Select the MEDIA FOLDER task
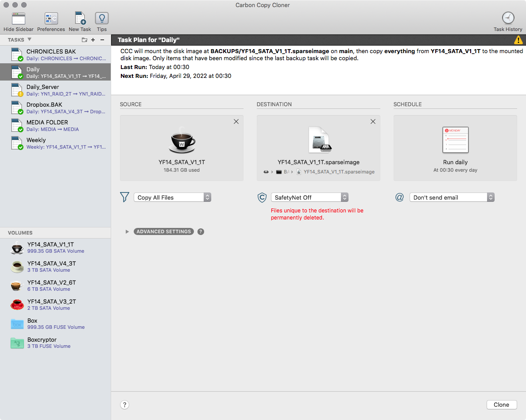Image resolution: width=526 pixels, height=420 pixels. pyautogui.click(x=55, y=125)
